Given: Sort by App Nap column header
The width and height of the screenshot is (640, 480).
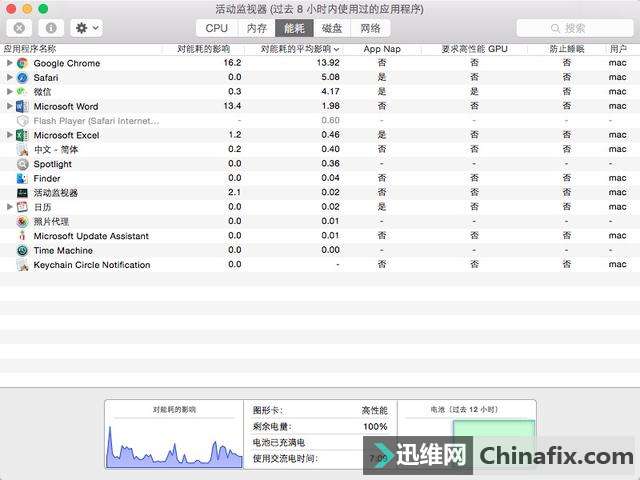Looking at the screenshot, I should 382,49.
